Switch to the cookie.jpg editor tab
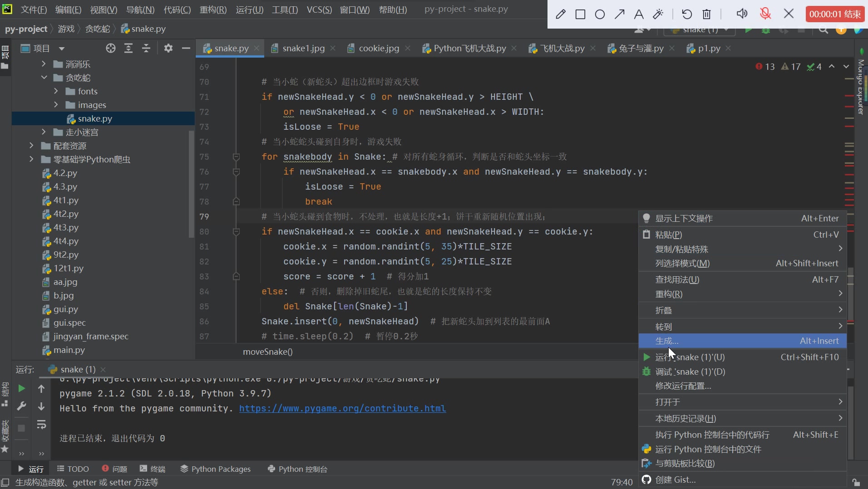This screenshot has height=489, width=868. pos(379,48)
